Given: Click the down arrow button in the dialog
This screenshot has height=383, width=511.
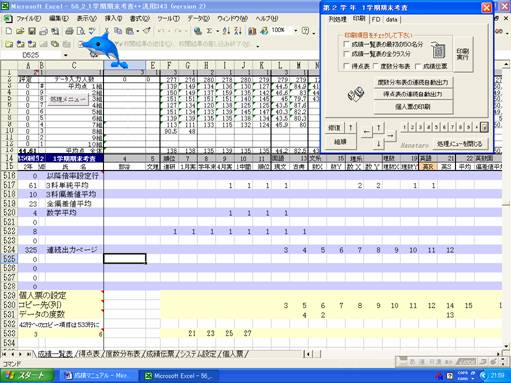Looking at the screenshot, I should (378, 144).
